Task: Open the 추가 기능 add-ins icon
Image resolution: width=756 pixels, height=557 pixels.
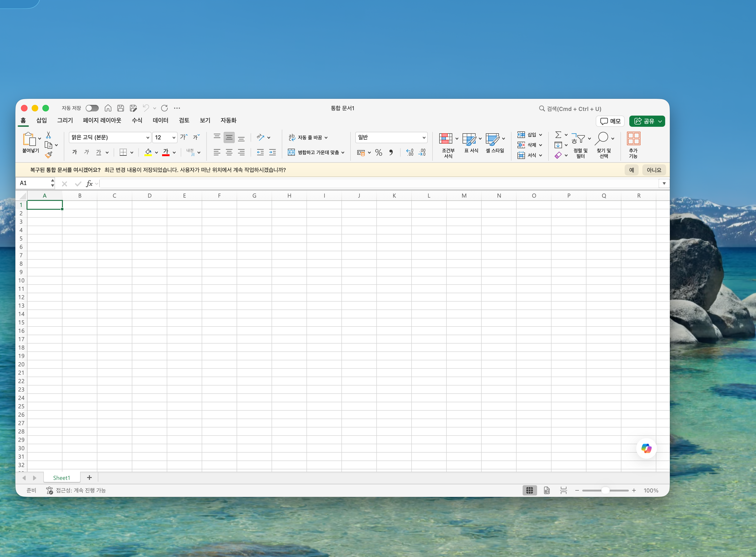Action: 633,139
